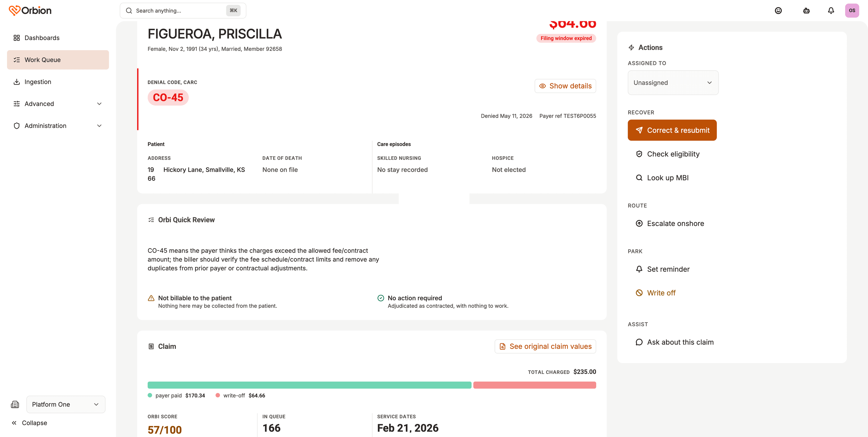Open the robot assistant icon

coord(806,10)
